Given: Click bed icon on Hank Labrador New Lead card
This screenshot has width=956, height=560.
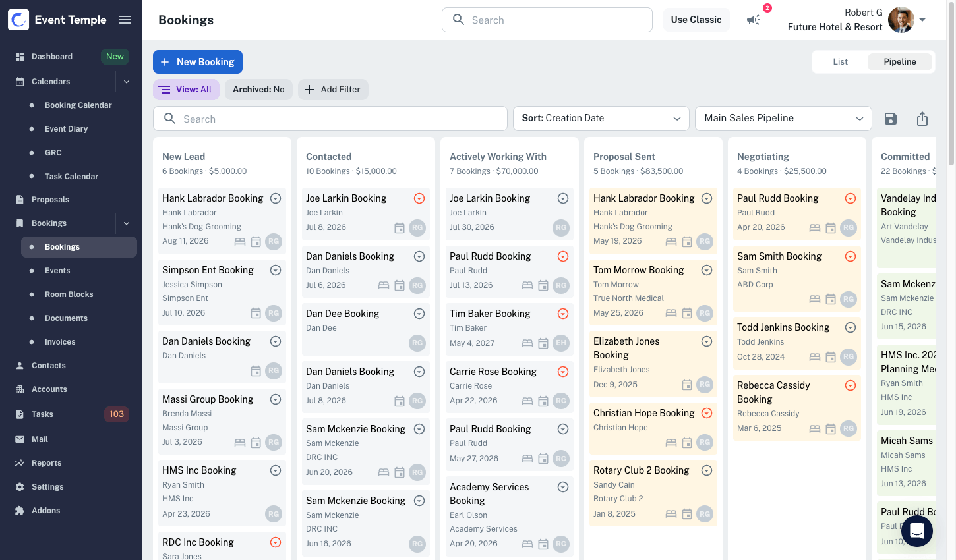Looking at the screenshot, I should point(240,242).
